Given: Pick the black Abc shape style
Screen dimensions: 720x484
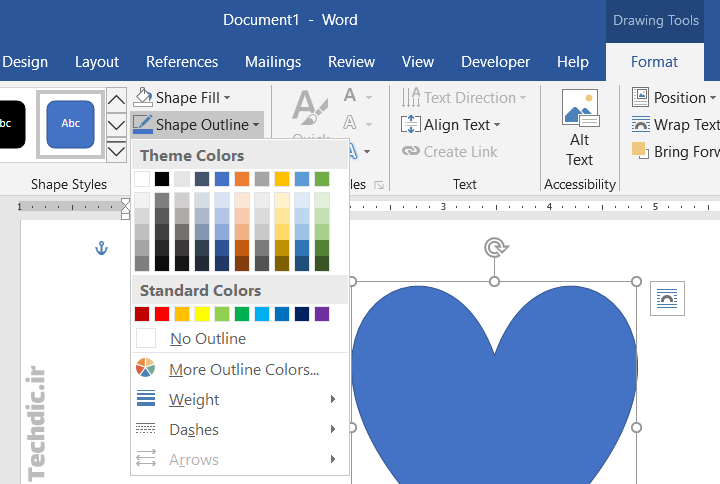Looking at the screenshot, I should click(11, 124).
